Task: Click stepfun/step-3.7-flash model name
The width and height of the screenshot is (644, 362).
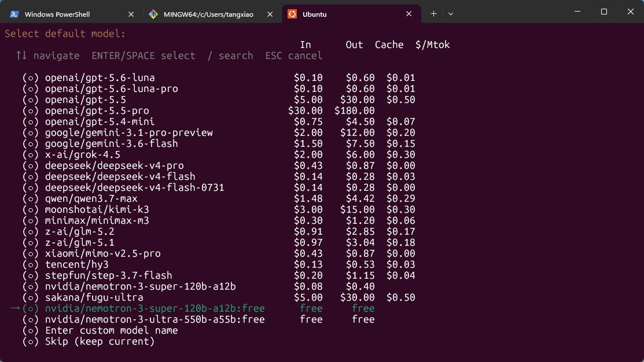Action: click(x=108, y=275)
